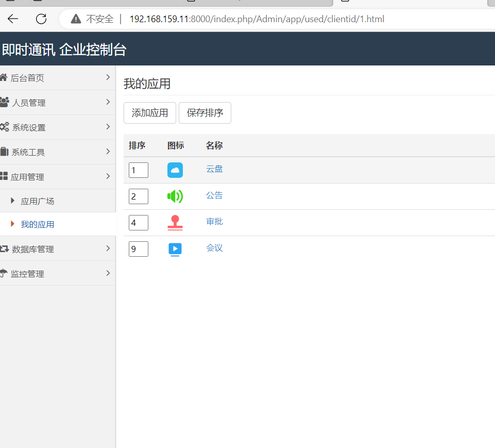Click the book icon beside 系统工具
The image size is (495, 448).
click(5, 152)
